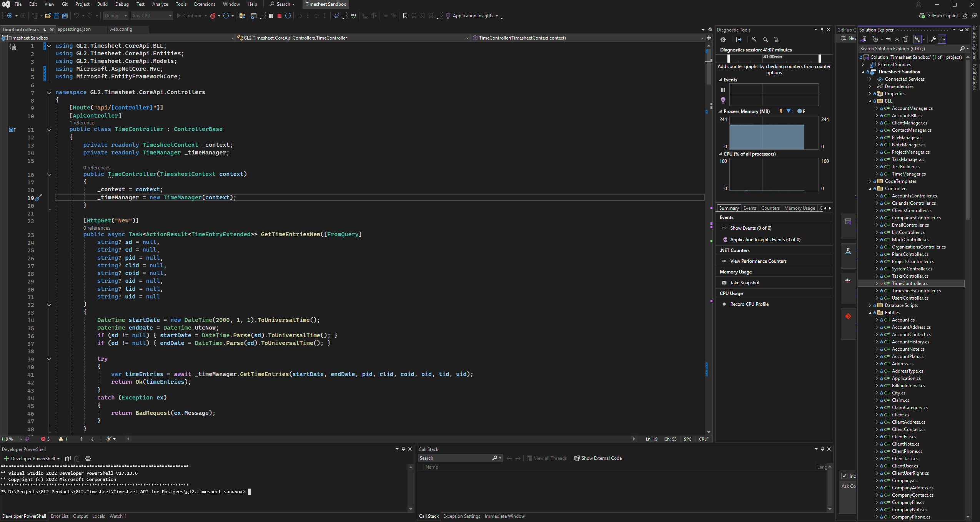The image size is (980, 522).
Task: Pause debugging with Break All icon
Action: point(271,16)
